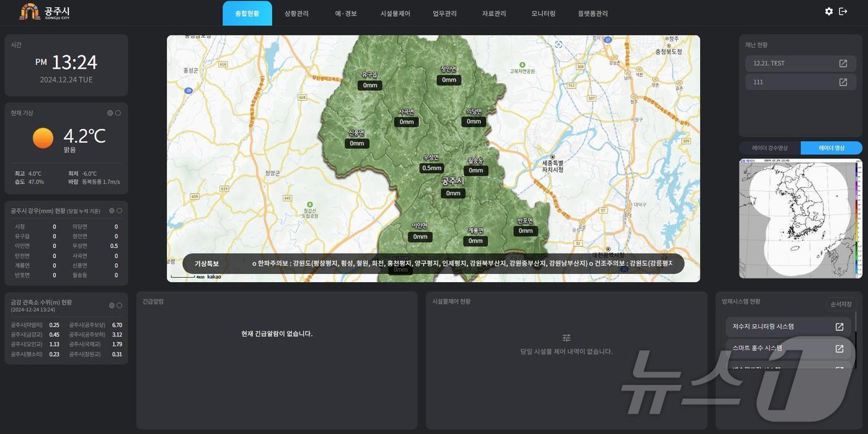Screen dimensions: 868x434
Task: Click the 우성면 0.5mm rainfall label on map
Action: [432, 168]
